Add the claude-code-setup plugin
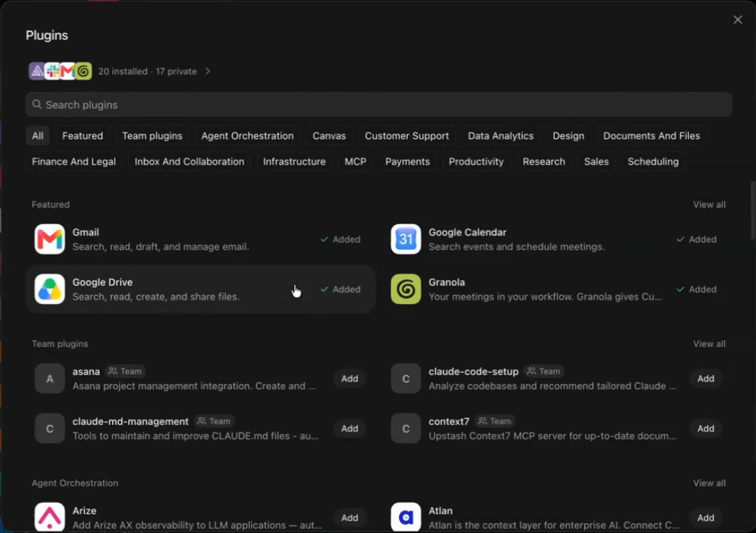756x533 pixels. click(705, 378)
